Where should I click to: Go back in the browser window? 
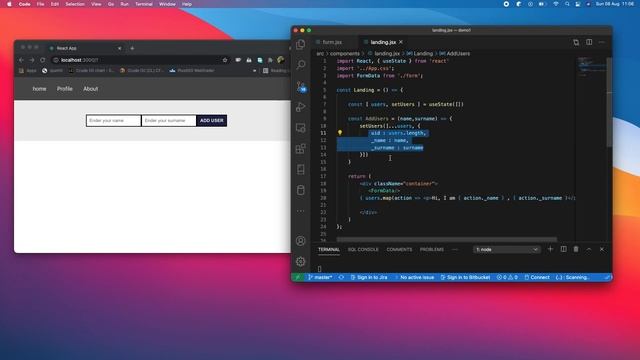[x=21, y=60]
